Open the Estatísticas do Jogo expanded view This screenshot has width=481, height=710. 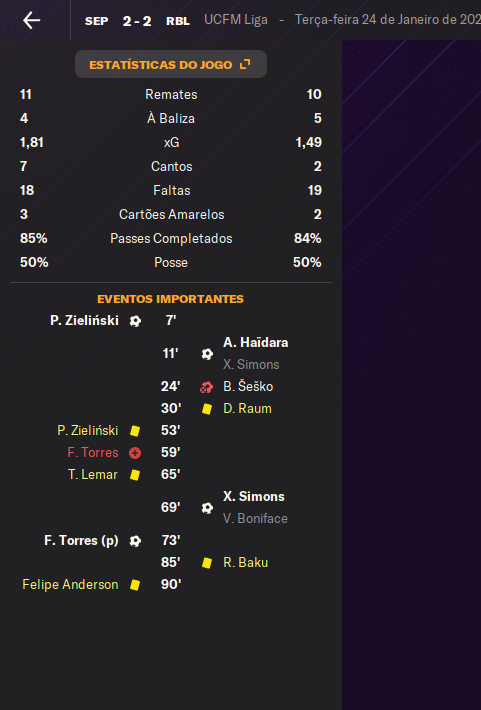coord(170,64)
